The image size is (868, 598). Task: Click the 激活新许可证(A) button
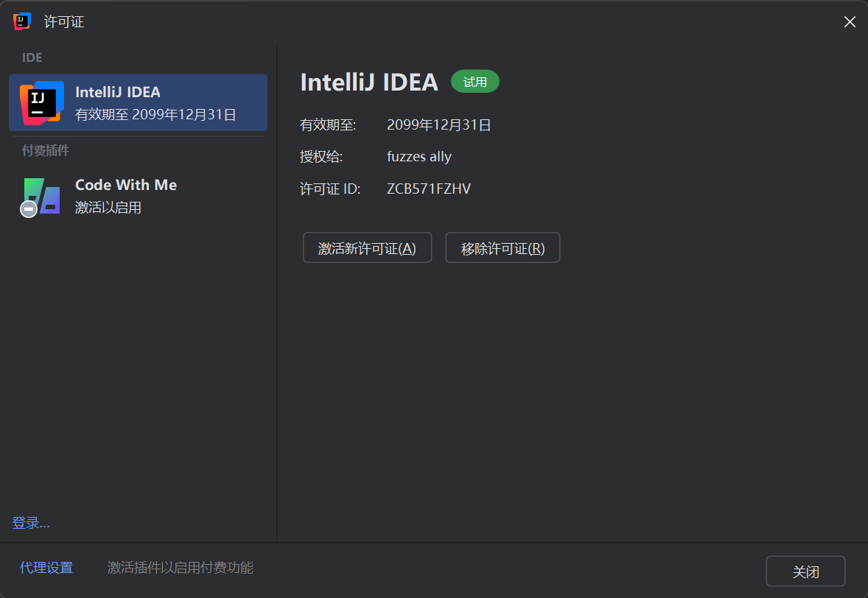pyautogui.click(x=367, y=248)
